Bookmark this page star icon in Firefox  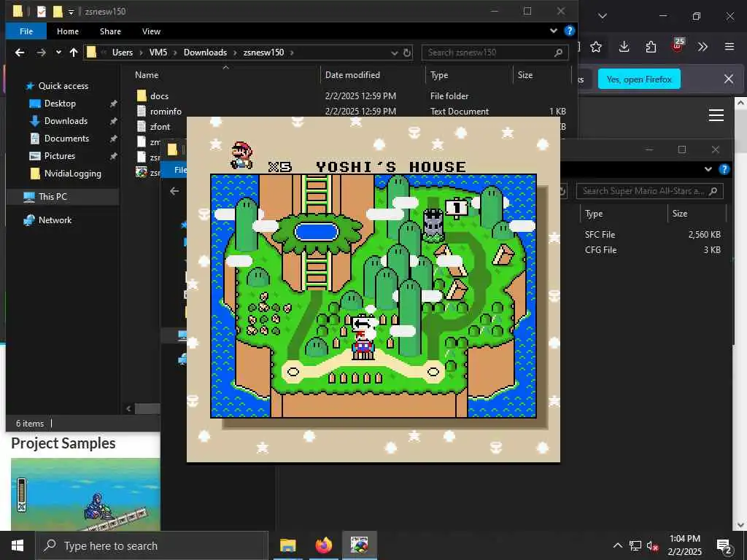595,47
